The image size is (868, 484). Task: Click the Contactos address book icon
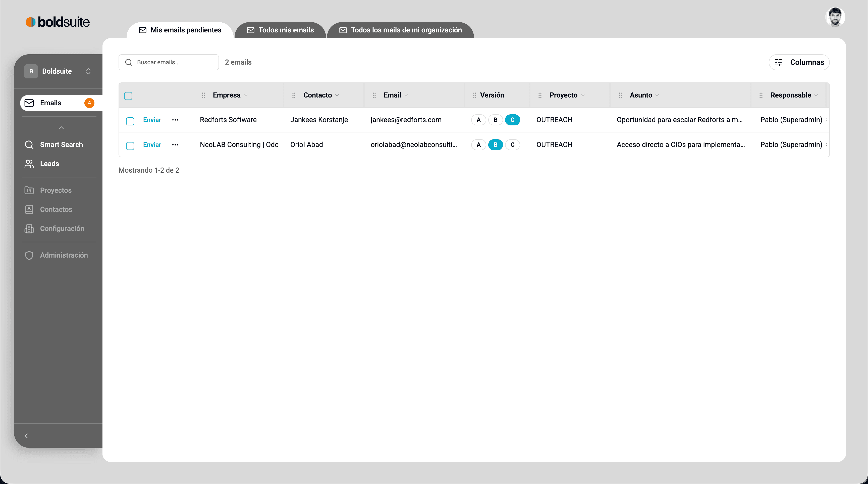click(x=29, y=209)
